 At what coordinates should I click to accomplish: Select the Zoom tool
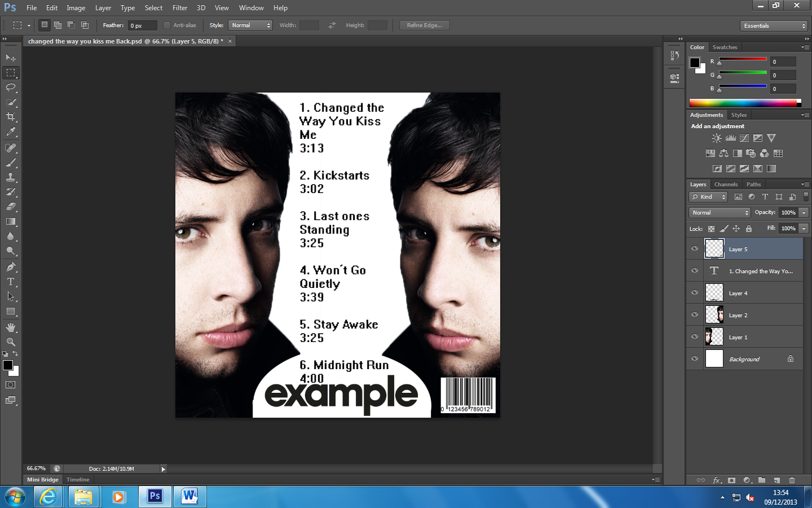click(11, 342)
